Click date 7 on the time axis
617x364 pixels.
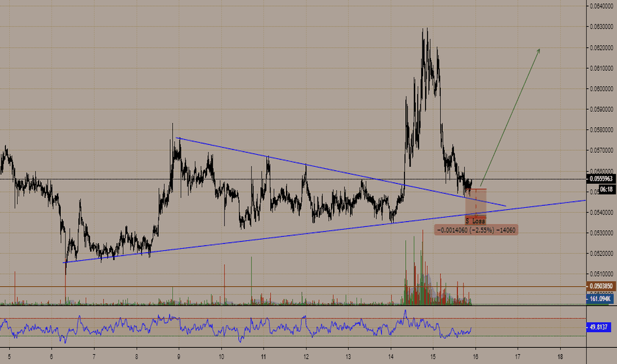94,357
